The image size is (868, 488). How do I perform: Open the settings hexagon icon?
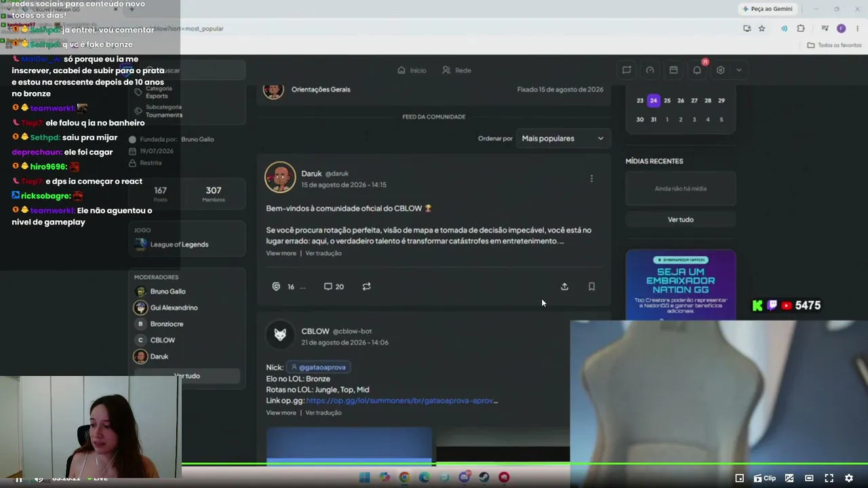tap(720, 70)
